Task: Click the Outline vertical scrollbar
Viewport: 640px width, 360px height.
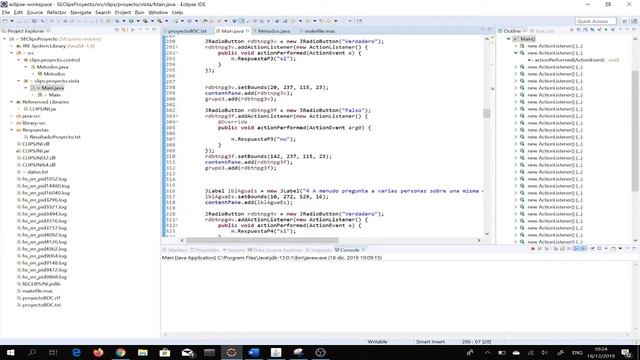Action: click(635, 131)
